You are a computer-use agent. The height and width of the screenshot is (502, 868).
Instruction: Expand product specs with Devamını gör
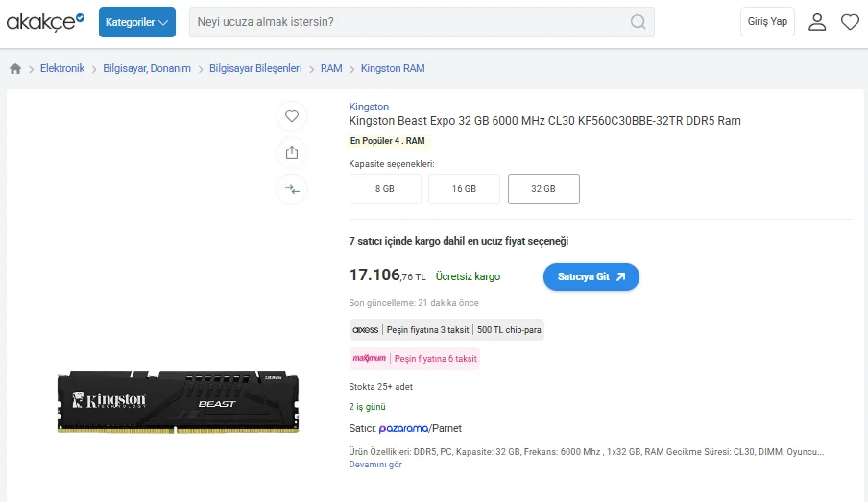coord(375,465)
